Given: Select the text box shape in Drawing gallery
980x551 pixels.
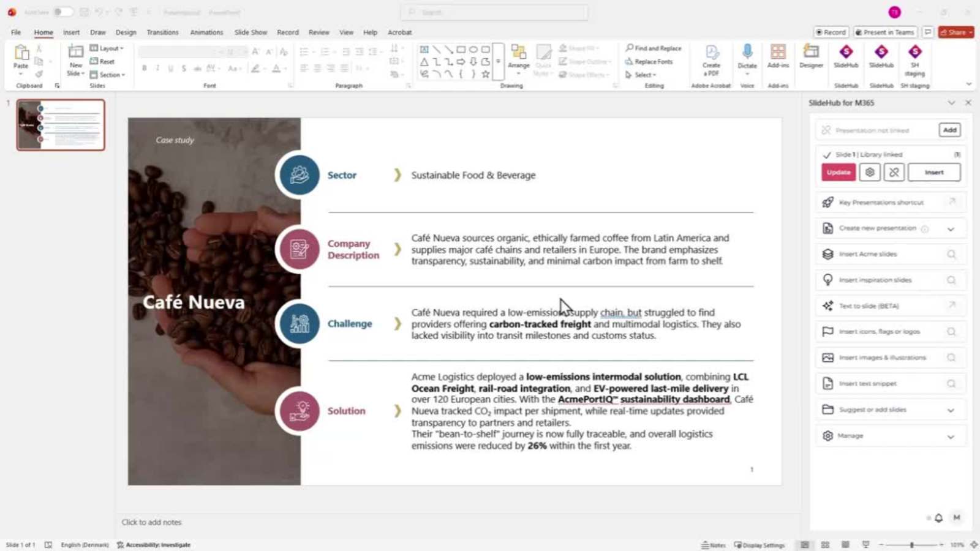Looking at the screenshot, I should (424, 49).
